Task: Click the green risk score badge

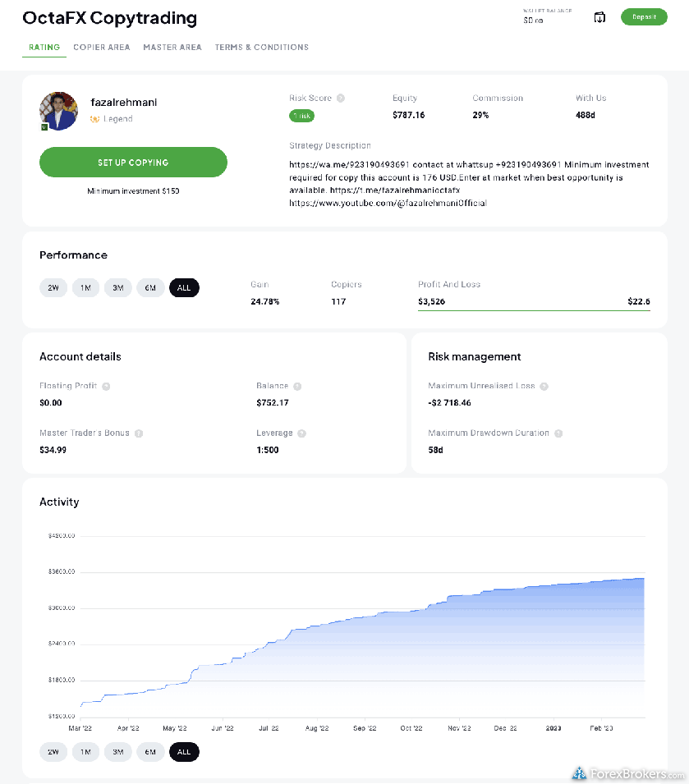Action: (301, 116)
